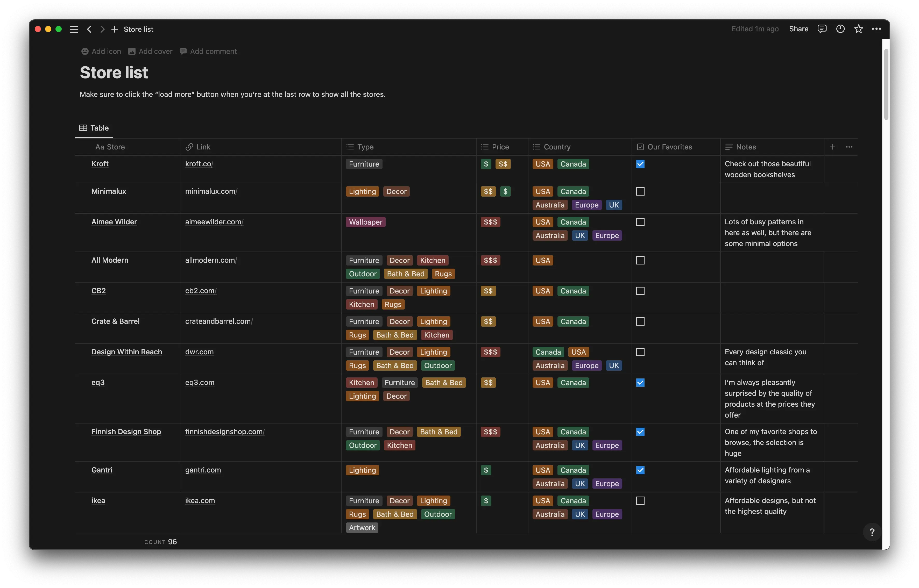Check the Crate & Barrel favorite checkbox
This screenshot has height=588, width=919.
point(641,321)
